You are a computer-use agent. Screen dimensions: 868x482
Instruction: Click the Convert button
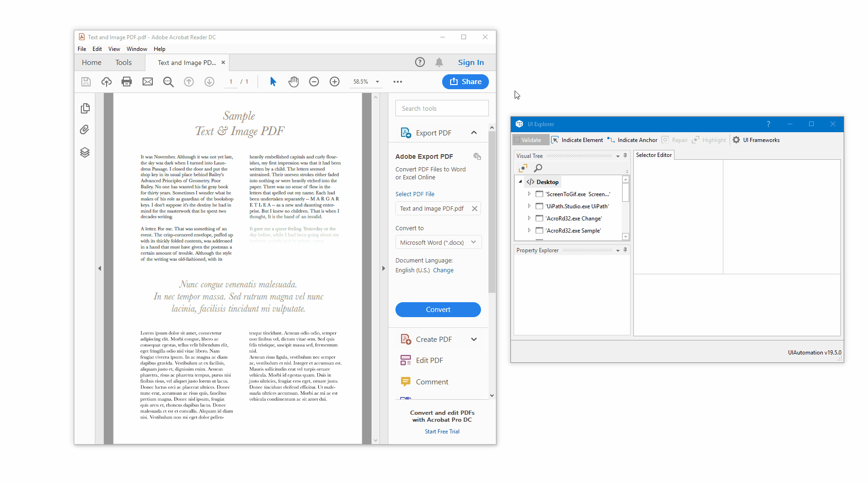[438, 309]
